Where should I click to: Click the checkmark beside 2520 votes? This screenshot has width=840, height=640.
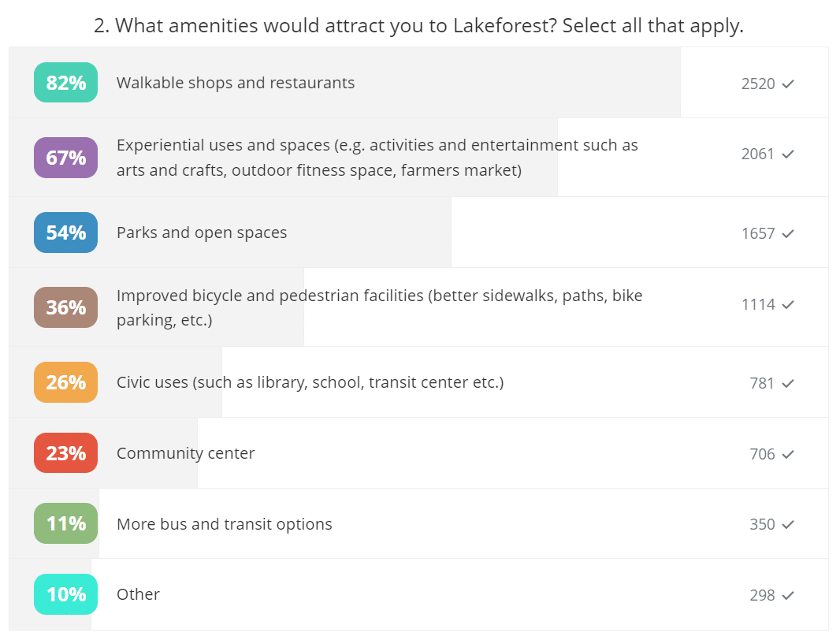tap(788, 84)
